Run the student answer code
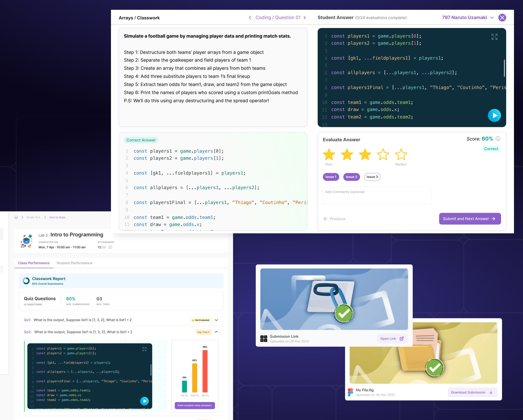Viewport: 523px width, 420px height. pos(494,115)
